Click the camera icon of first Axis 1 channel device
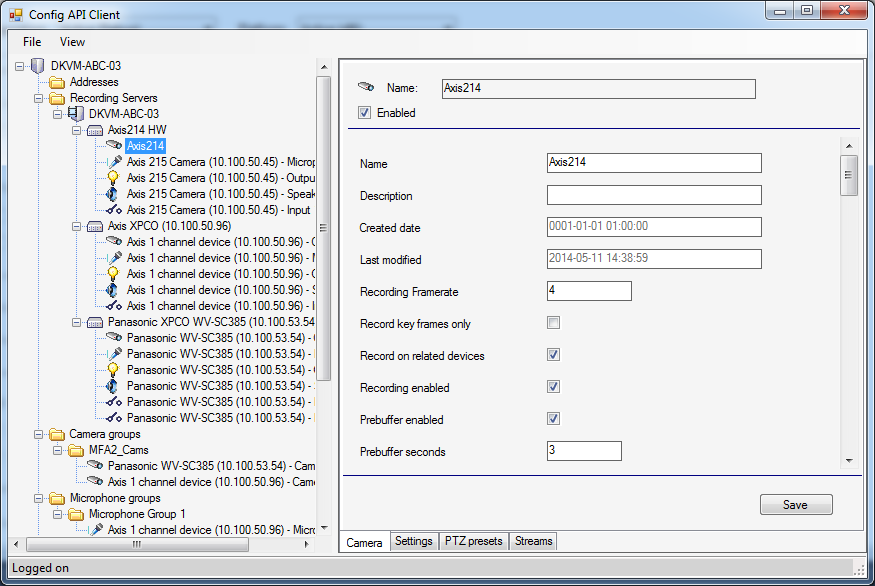Image resolution: width=875 pixels, height=586 pixels. (x=114, y=241)
